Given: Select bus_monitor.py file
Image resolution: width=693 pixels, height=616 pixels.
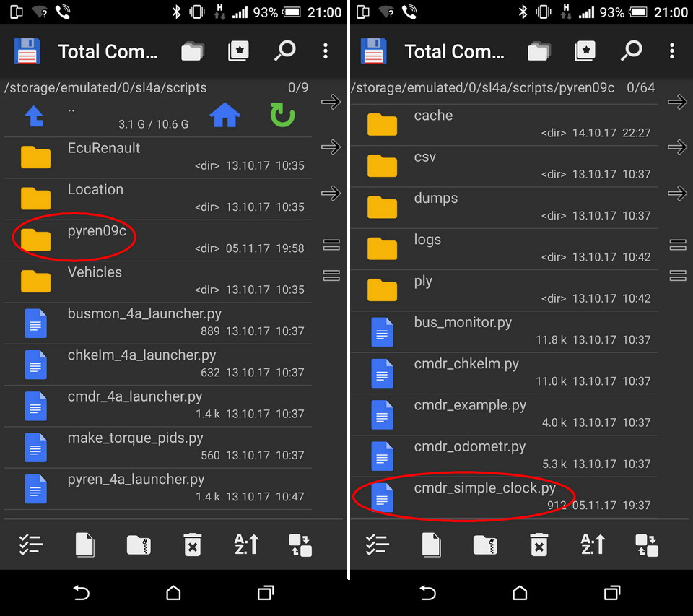Looking at the screenshot, I should [x=505, y=331].
